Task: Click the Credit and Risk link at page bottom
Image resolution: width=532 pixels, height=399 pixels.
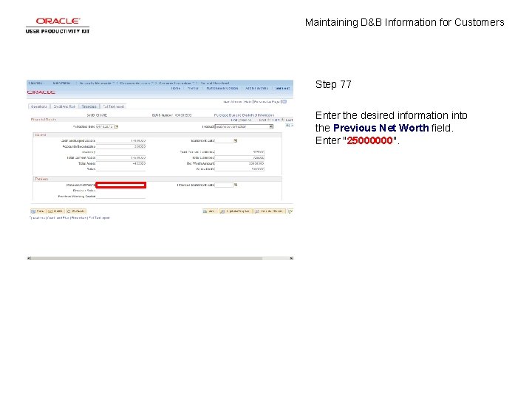Action: (x=58, y=218)
